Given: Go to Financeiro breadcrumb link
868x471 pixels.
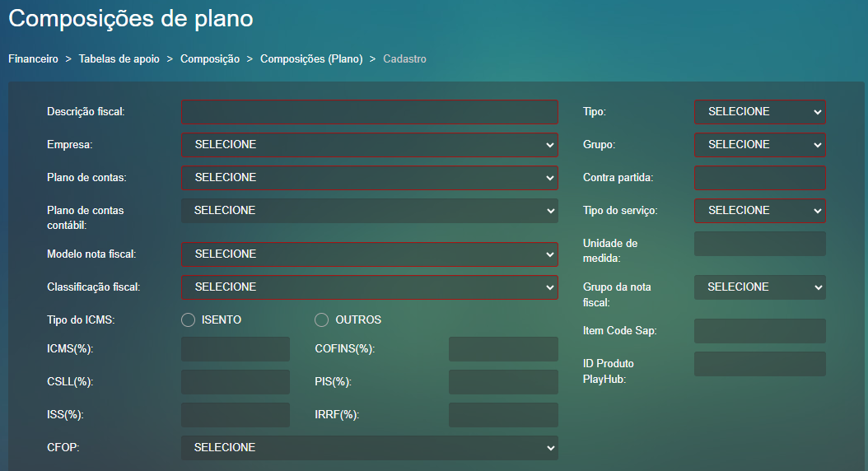Looking at the screenshot, I should point(33,59).
